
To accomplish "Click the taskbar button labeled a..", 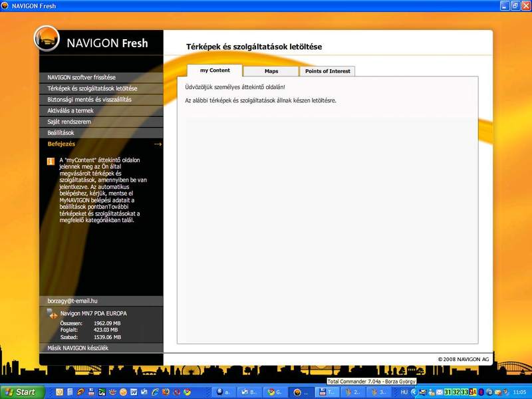I will tap(224, 392).
